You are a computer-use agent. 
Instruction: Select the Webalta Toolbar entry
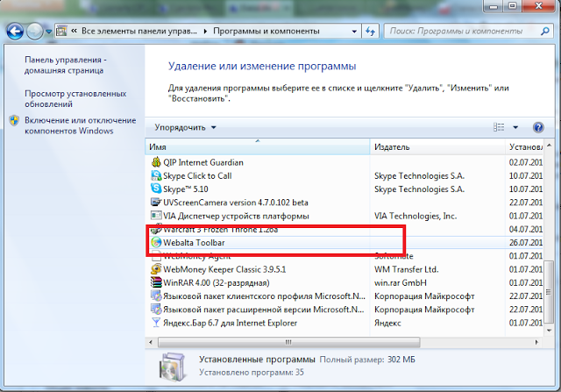pyautogui.click(x=194, y=243)
